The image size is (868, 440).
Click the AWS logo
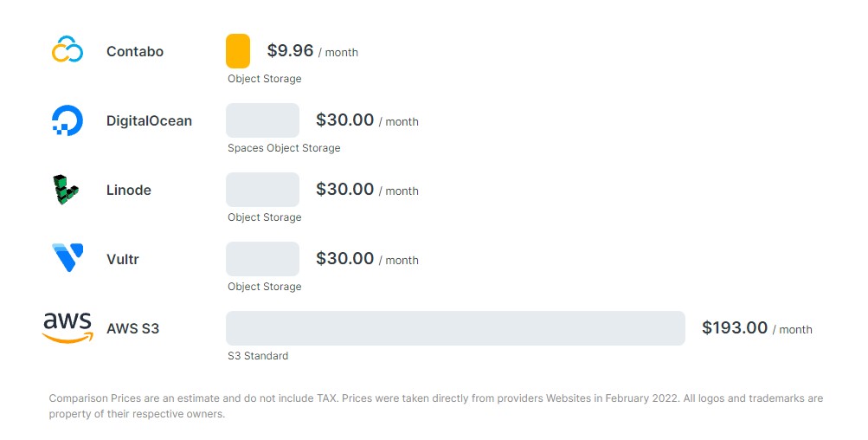[x=68, y=328]
